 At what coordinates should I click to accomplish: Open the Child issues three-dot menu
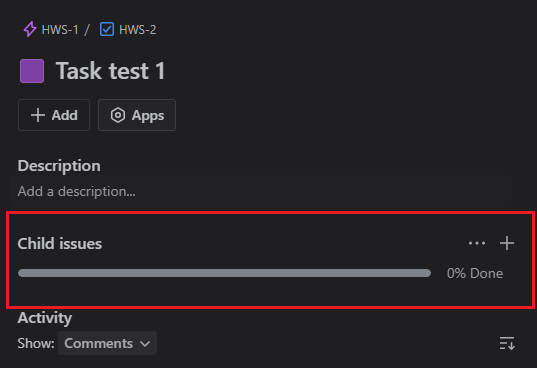(477, 243)
